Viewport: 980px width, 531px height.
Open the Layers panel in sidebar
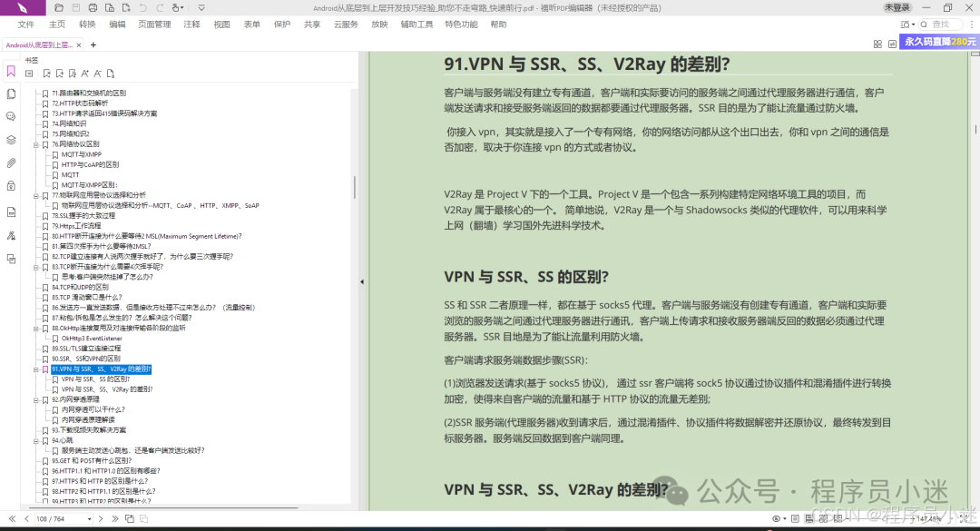(11, 140)
